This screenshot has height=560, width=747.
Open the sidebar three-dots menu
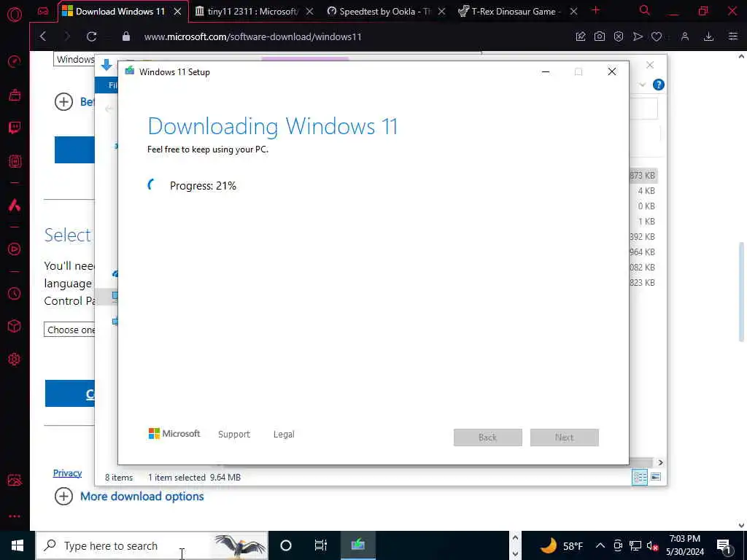15,516
